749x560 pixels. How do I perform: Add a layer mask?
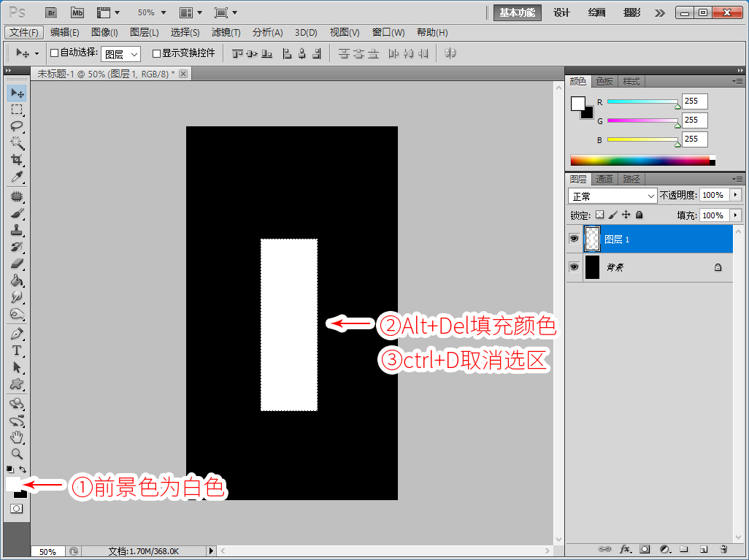pos(645,549)
